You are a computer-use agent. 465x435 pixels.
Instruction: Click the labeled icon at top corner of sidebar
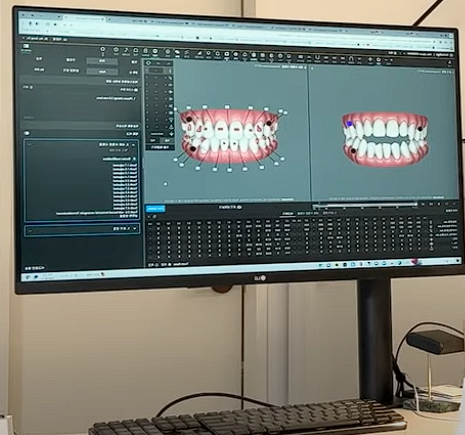tap(26, 47)
